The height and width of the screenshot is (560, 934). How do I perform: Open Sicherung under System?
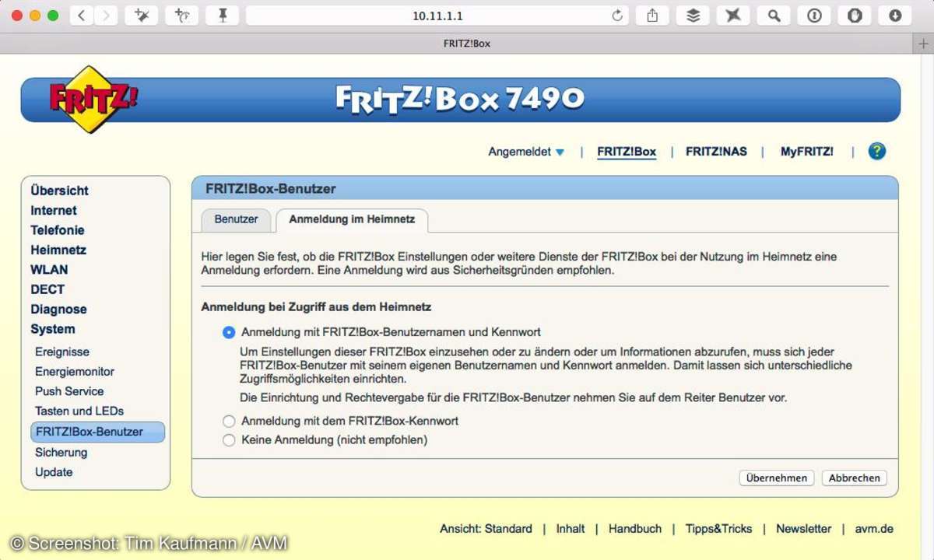click(61, 453)
